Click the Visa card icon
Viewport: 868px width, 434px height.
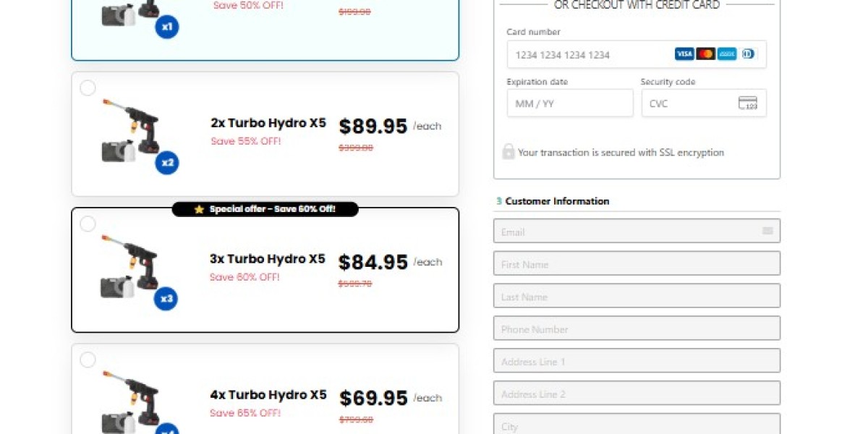tap(684, 54)
